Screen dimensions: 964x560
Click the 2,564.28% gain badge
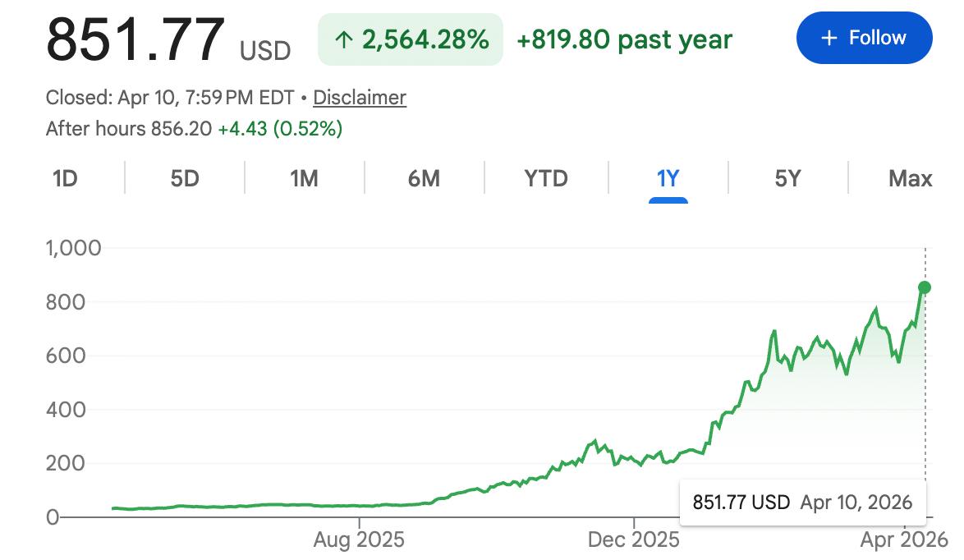point(411,39)
